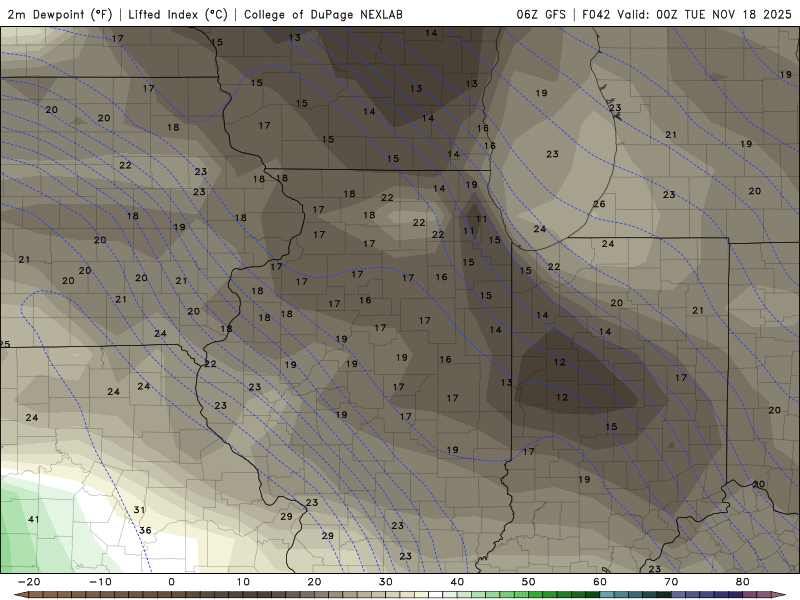Click the colorbar tick label 0
Screen dimensions: 800x600
(171, 582)
